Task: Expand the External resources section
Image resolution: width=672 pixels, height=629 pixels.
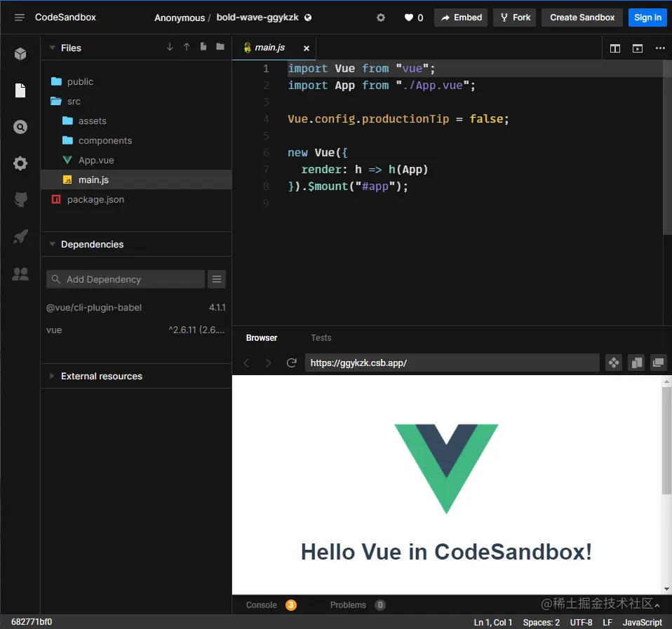Action: pyautogui.click(x=53, y=376)
